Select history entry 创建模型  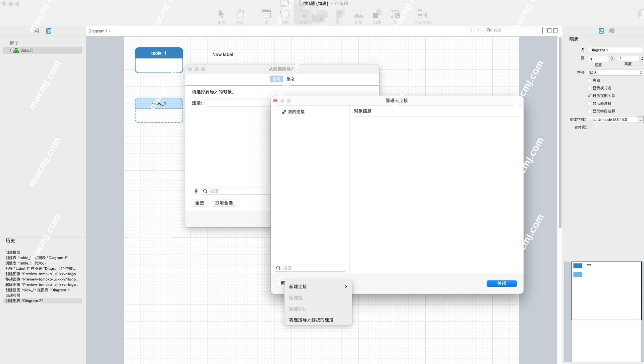[x=13, y=253]
